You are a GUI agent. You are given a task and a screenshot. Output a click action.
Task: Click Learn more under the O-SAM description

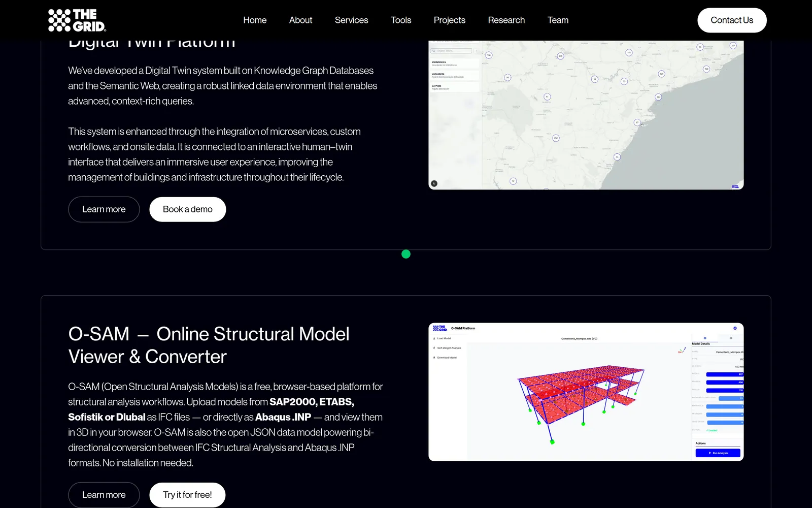pyautogui.click(x=104, y=495)
